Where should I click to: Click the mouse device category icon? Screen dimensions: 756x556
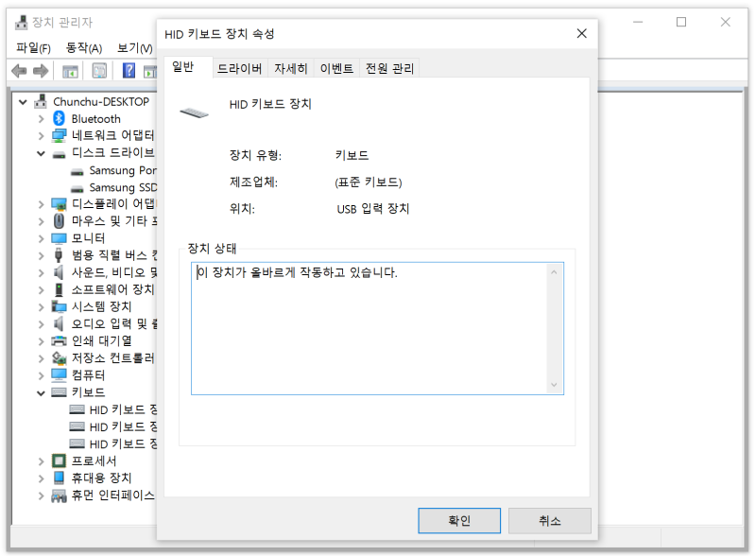(59, 221)
